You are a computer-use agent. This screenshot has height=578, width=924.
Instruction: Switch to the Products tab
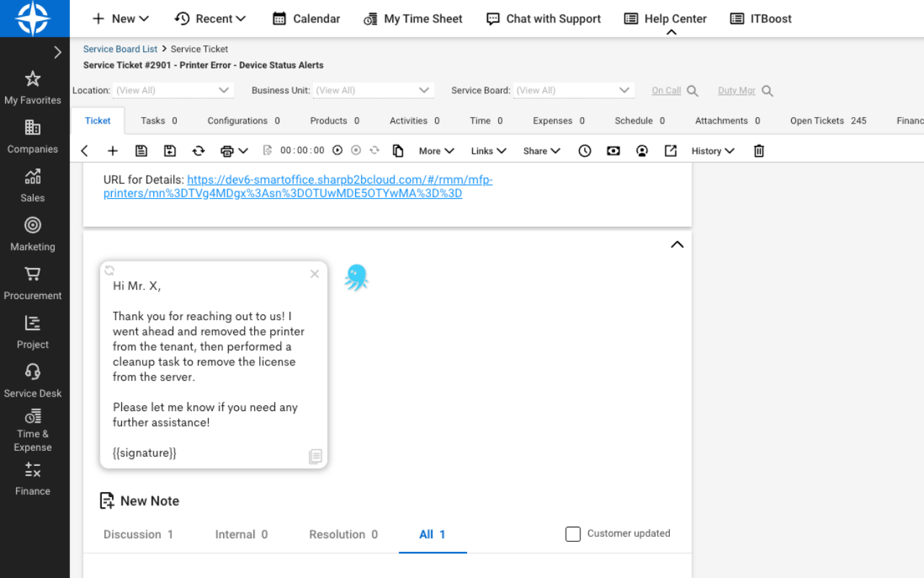coord(334,121)
